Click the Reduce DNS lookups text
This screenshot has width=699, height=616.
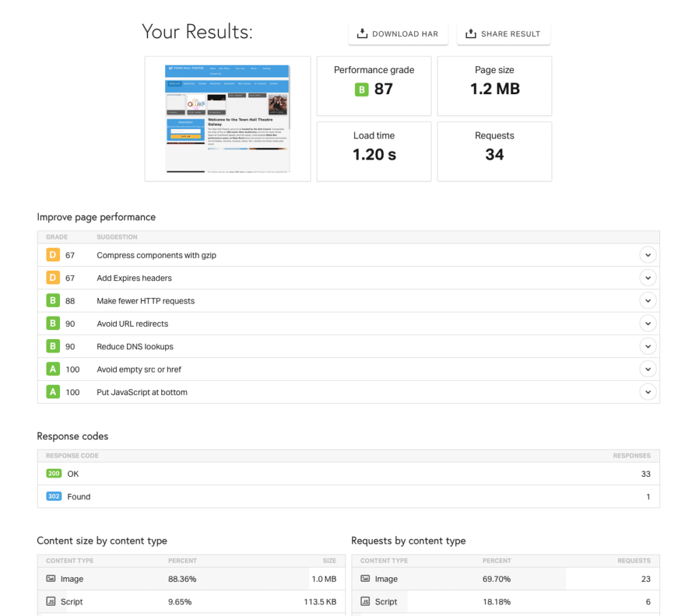click(135, 347)
